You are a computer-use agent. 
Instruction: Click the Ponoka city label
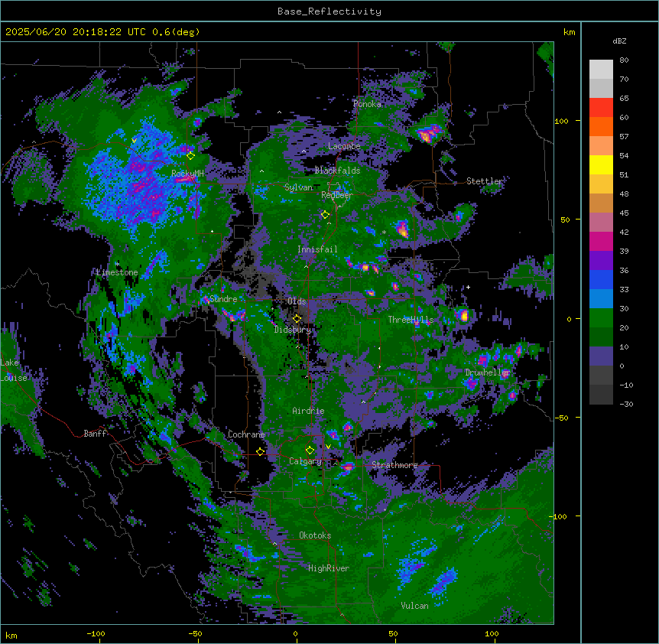(367, 104)
